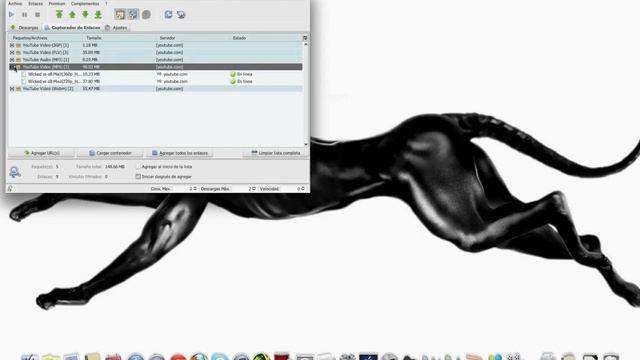Viewport: 640px width, 360px height.
Task: Pause downloads using the Pause toolbar icon
Action: 24,15
